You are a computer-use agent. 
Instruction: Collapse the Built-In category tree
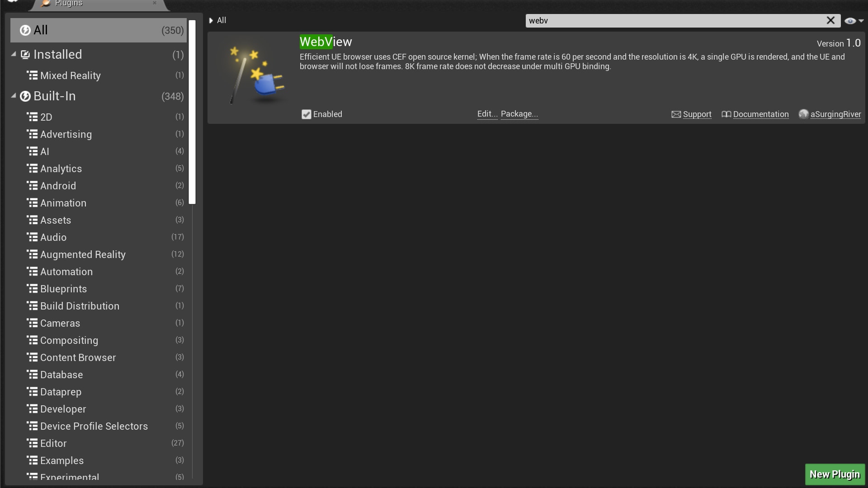[x=14, y=96]
